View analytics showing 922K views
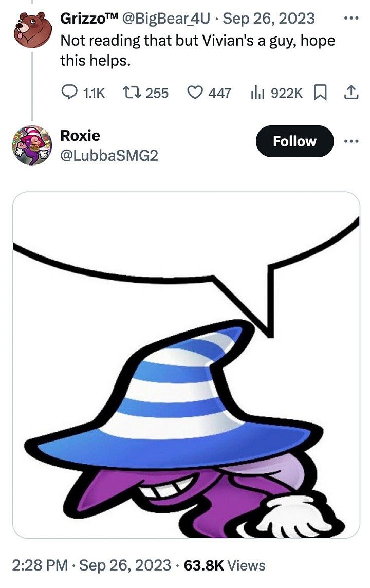370x588 pixels. click(276, 93)
